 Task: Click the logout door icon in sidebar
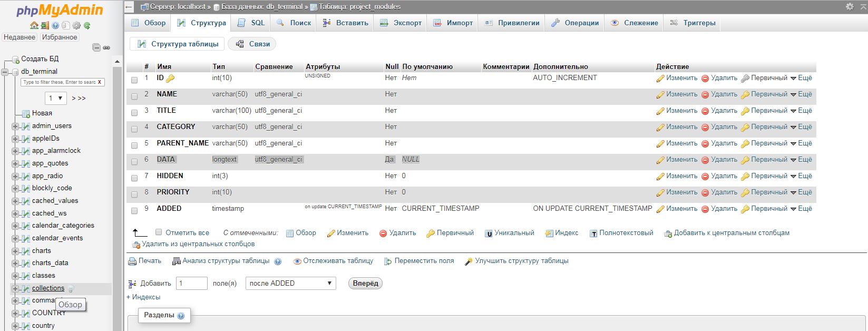(x=45, y=25)
